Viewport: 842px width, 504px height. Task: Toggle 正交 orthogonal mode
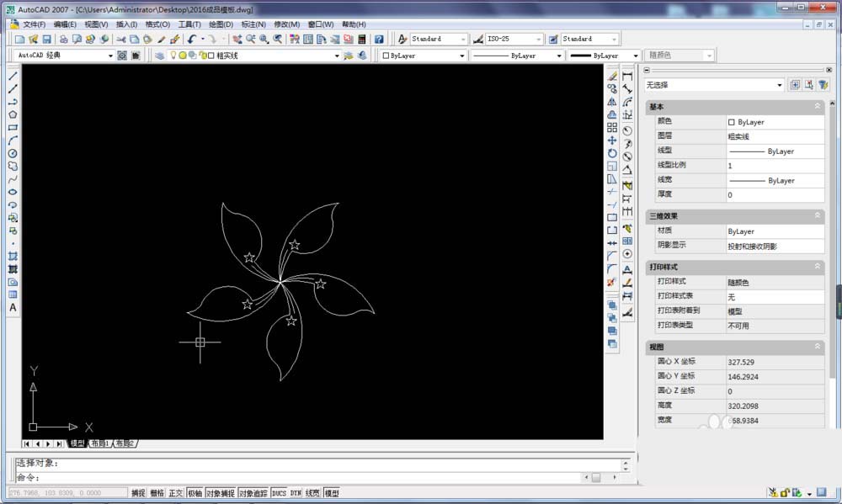(174, 492)
